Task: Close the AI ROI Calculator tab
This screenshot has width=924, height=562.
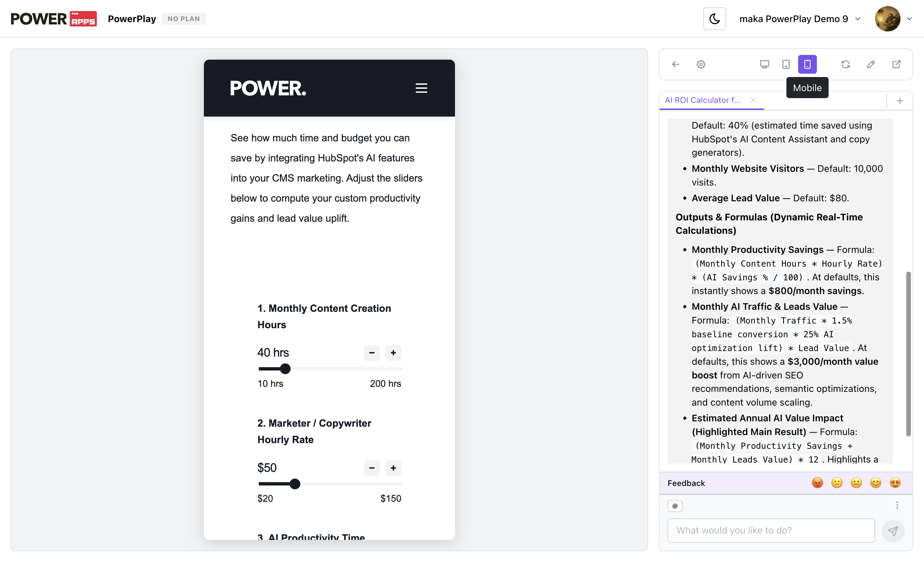Action: [753, 100]
